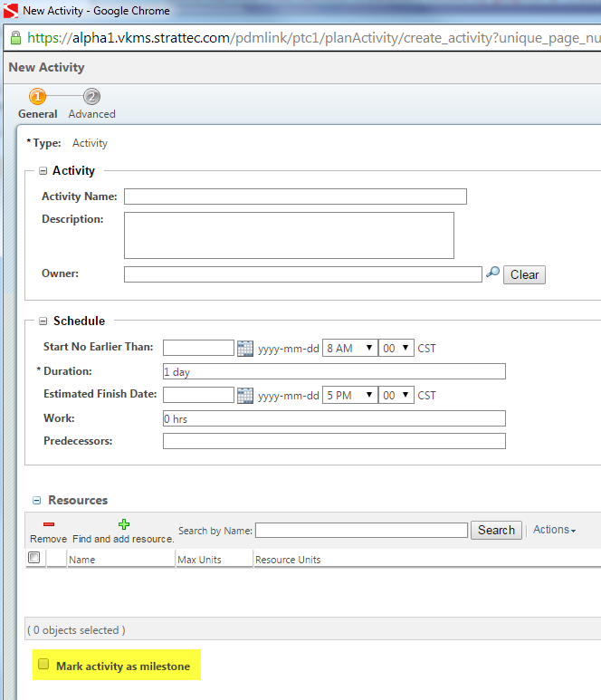Click the step 1 General wizard icon
This screenshot has height=700, width=601.
37,96
